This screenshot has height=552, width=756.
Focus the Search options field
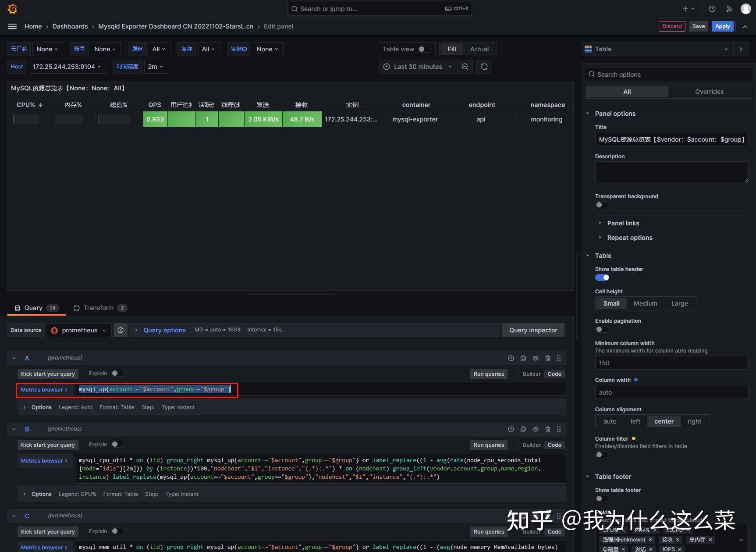pyautogui.click(x=668, y=75)
